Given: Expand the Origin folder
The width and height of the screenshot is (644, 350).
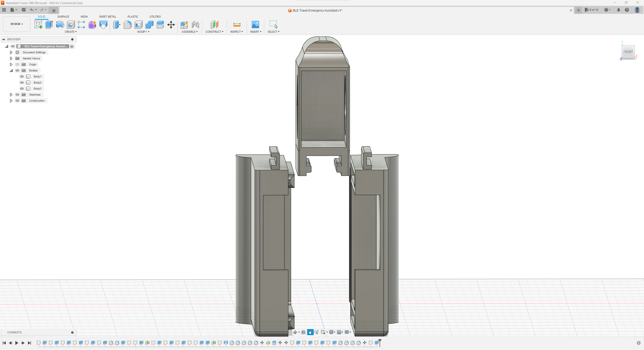Looking at the screenshot, I should (x=10, y=64).
